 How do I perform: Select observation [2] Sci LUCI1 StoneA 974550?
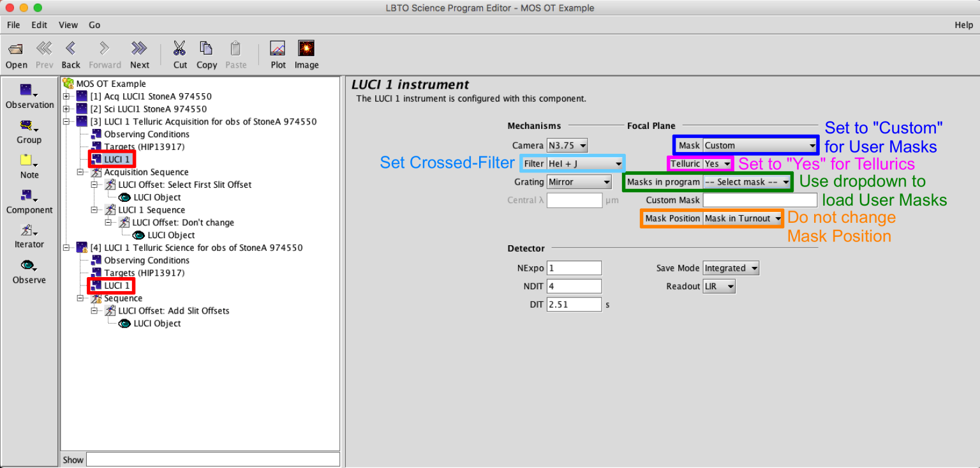pyautogui.click(x=148, y=109)
